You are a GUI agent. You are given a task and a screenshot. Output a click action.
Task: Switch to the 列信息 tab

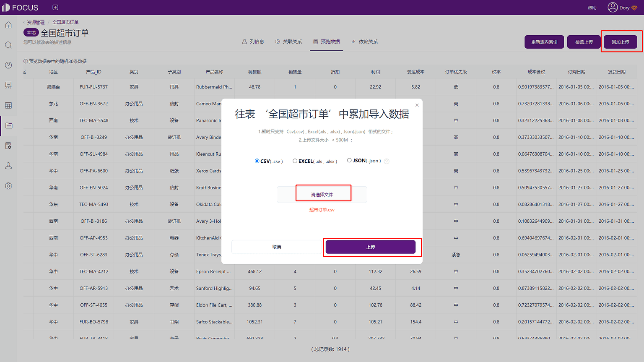pyautogui.click(x=253, y=42)
